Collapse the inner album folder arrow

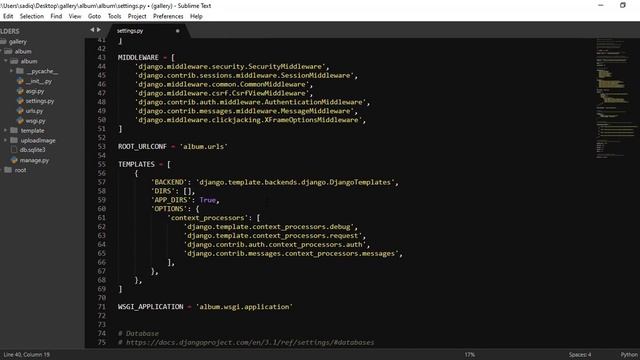6,61
